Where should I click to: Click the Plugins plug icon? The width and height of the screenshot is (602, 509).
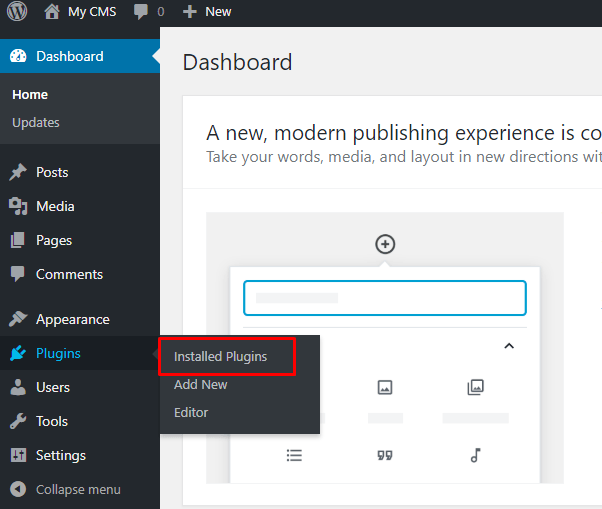coord(18,353)
